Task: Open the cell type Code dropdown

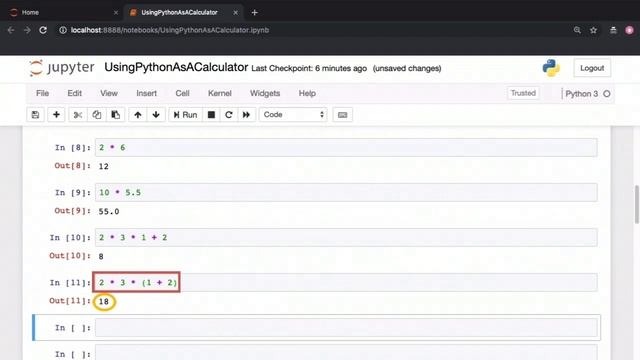Action: point(293,115)
